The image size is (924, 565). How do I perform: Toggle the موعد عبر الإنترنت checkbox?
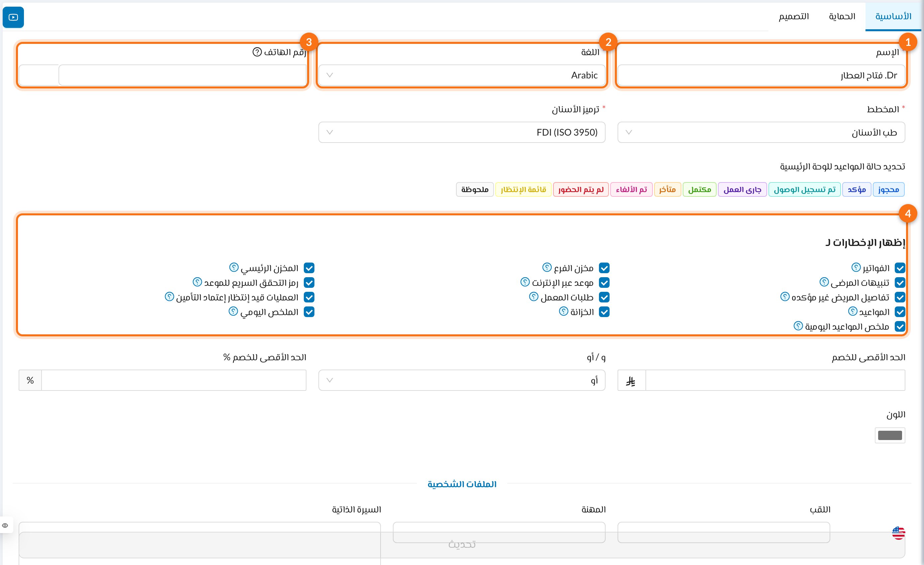click(604, 283)
